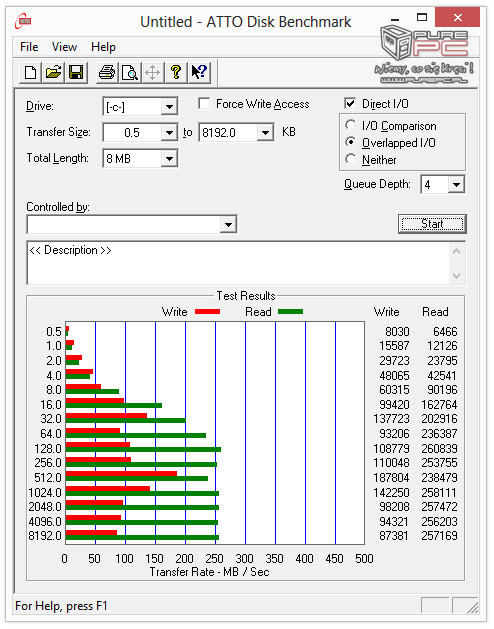
Task: Maximize the ATTO Disk Benchmark window
Action: 422,18
